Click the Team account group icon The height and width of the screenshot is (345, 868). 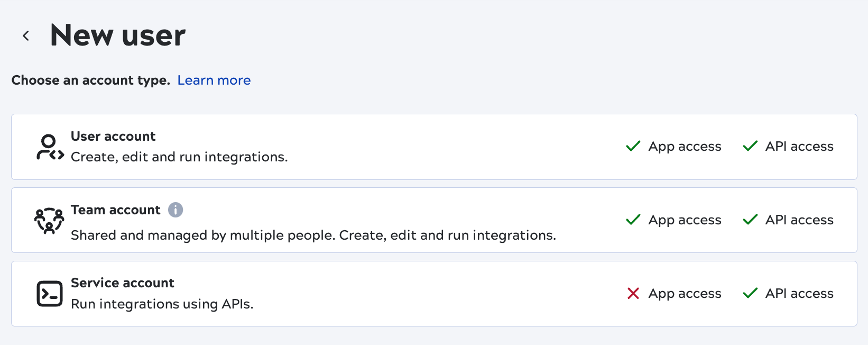click(49, 220)
